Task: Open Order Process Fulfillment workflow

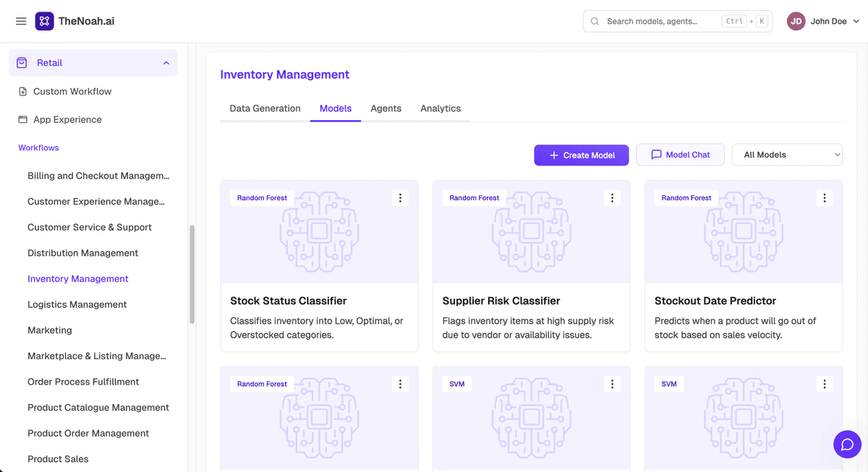Action: point(83,382)
